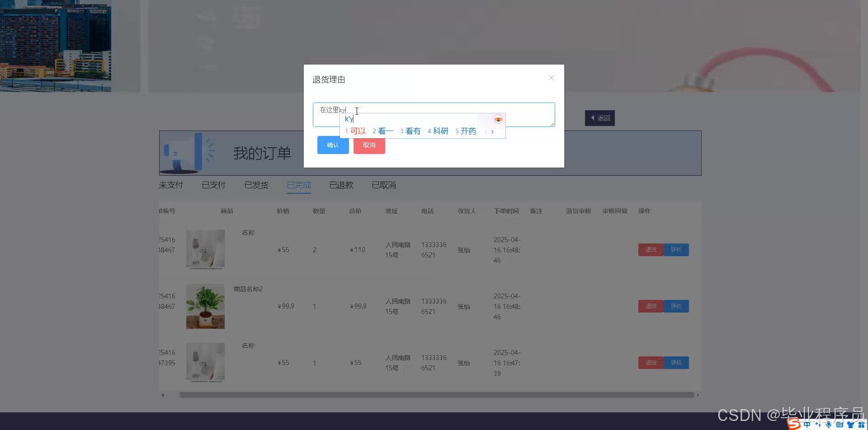Image resolution: width=868 pixels, height=430 pixels.
Task: Select the 已完成 orders tab
Action: pyautogui.click(x=299, y=185)
